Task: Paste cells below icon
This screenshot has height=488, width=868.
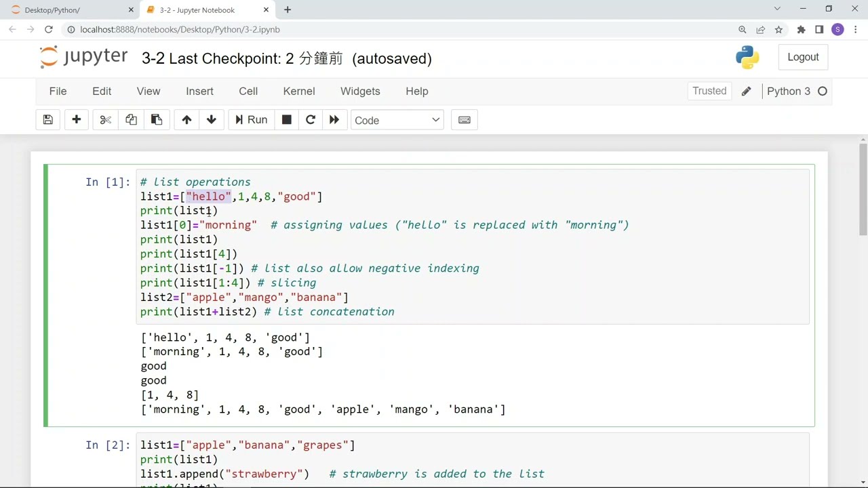Action: 157,120
